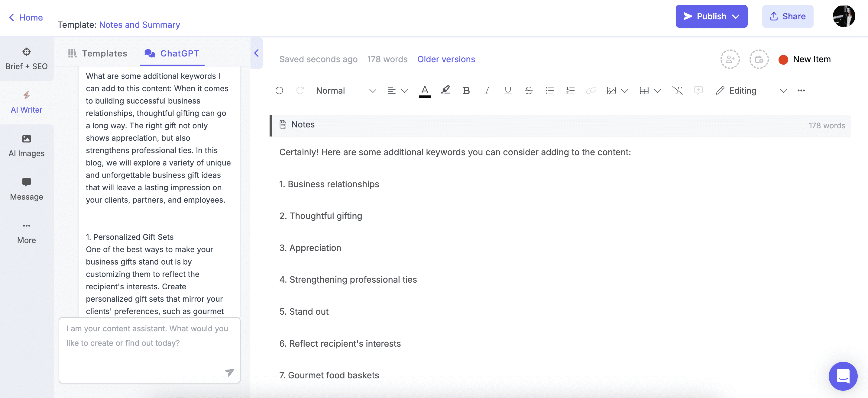Screen dimensions: 868x398
Task: Click '1. Personalized Gift Sets' in chat
Action: point(130,237)
